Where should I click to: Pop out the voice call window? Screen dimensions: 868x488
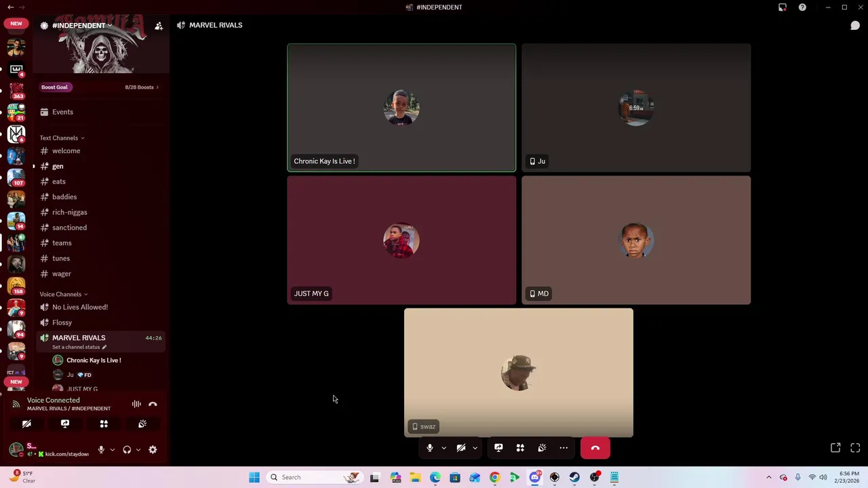click(x=835, y=448)
